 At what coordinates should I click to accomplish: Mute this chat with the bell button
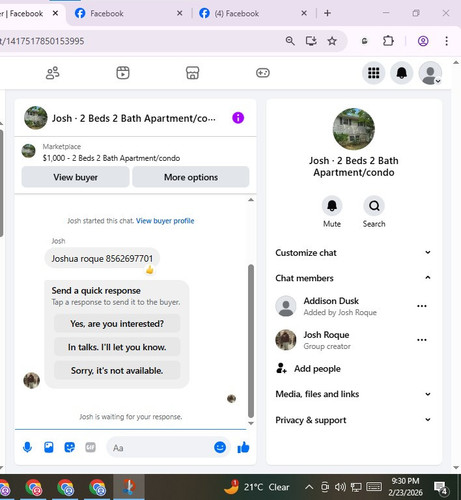pos(332,206)
